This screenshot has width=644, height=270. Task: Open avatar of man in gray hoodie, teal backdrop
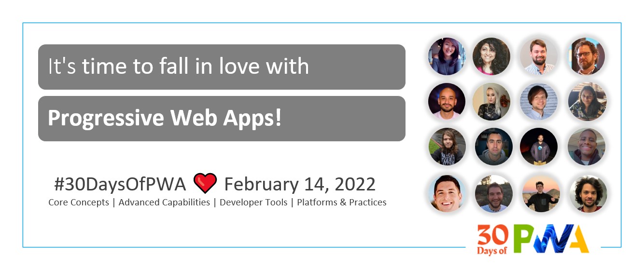[493, 147]
